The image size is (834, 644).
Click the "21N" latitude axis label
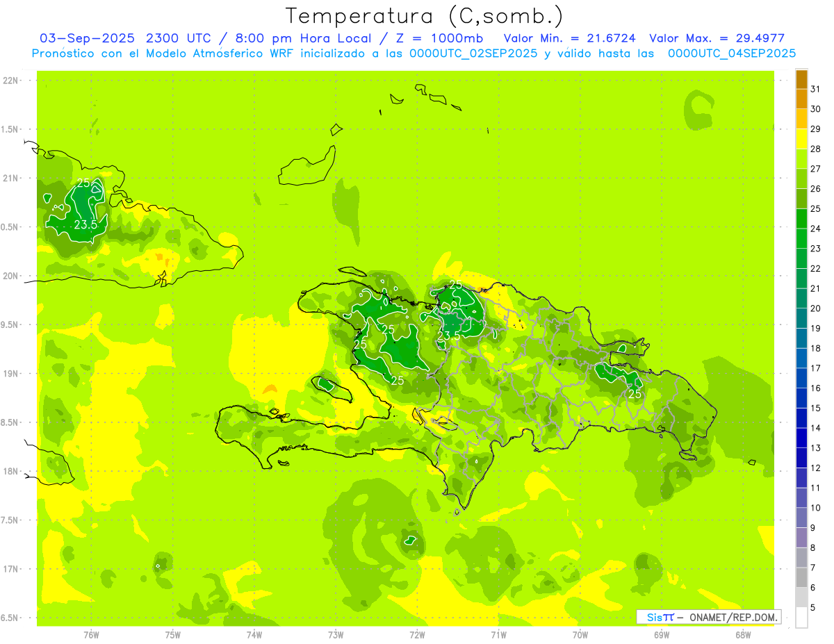(x=11, y=179)
